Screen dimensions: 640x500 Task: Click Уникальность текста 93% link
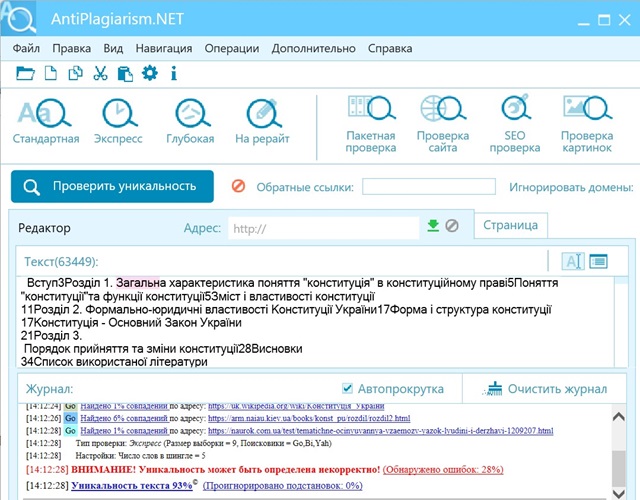(x=132, y=486)
